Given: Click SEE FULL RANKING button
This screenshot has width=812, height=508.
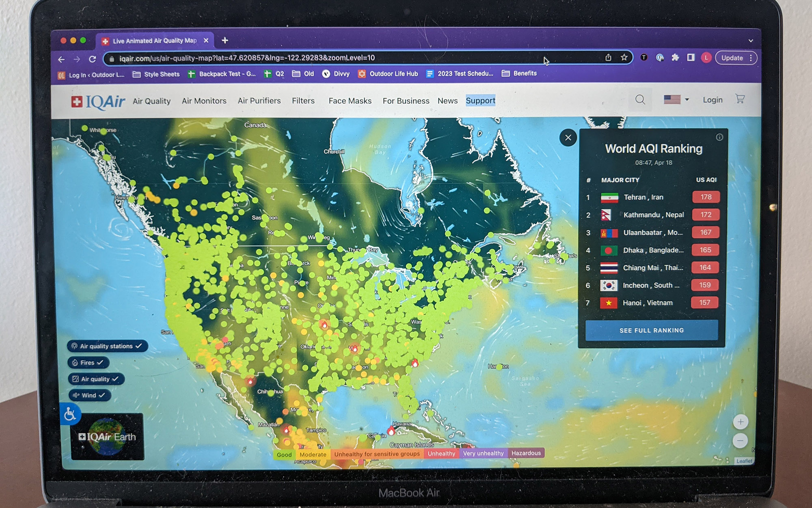Looking at the screenshot, I should 651,330.
